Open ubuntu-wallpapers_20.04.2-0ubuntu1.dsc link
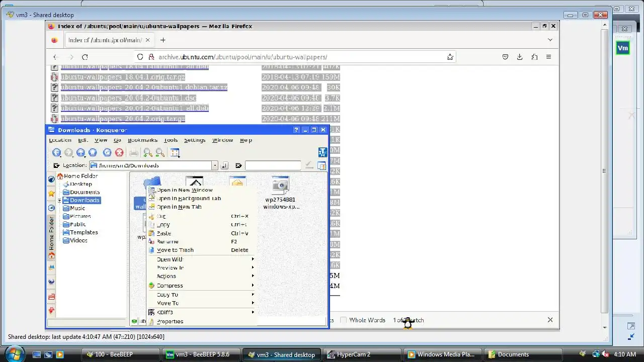Viewport: 644px width, 362px height. (x=128, y=98)
